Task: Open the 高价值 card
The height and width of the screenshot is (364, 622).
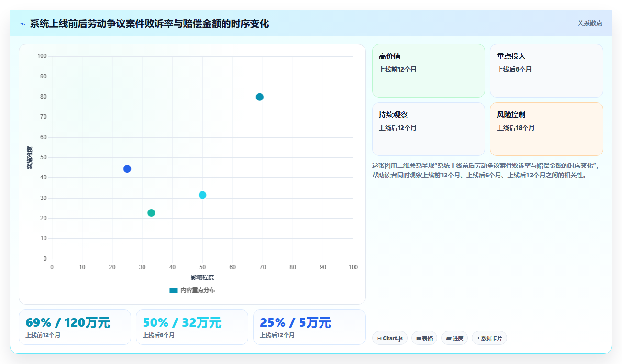Action: pos(429,71)
